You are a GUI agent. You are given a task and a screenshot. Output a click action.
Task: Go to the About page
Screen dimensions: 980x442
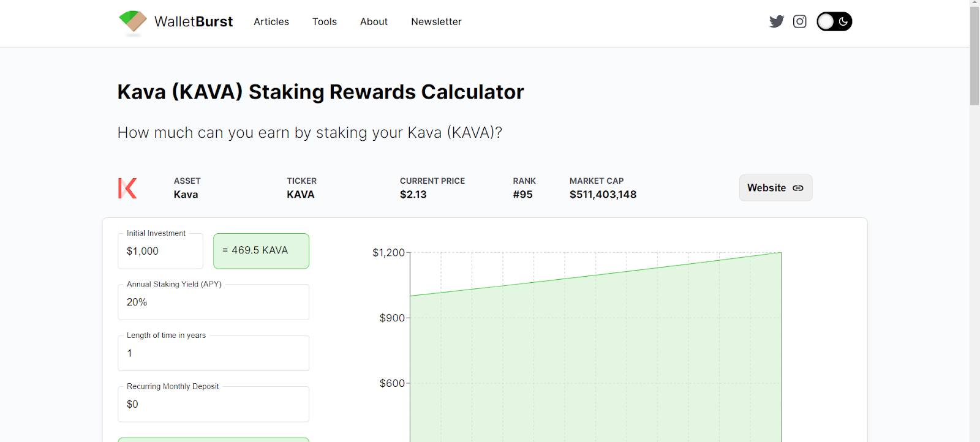374,21
